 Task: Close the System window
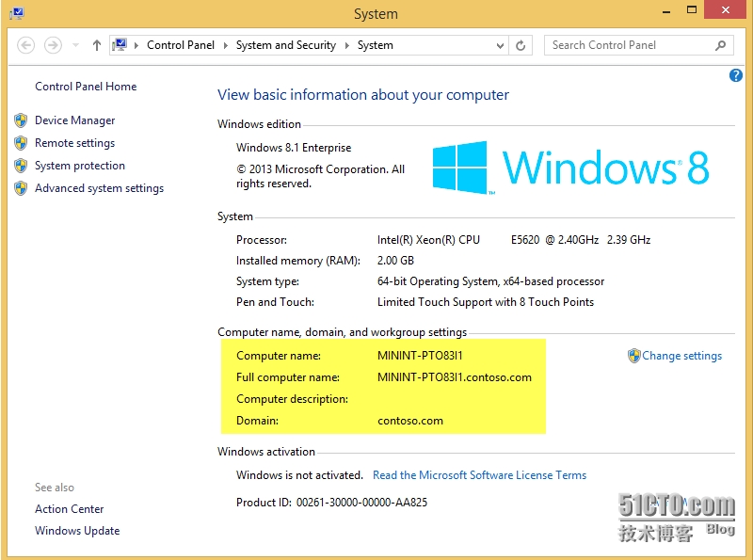point(726,9)
